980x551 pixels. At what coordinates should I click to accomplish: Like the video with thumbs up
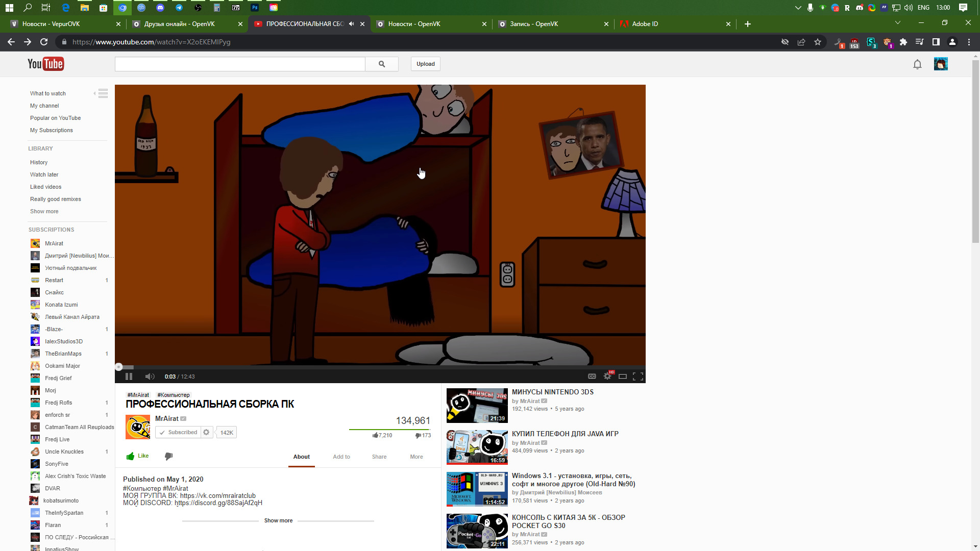coord(138,456)
